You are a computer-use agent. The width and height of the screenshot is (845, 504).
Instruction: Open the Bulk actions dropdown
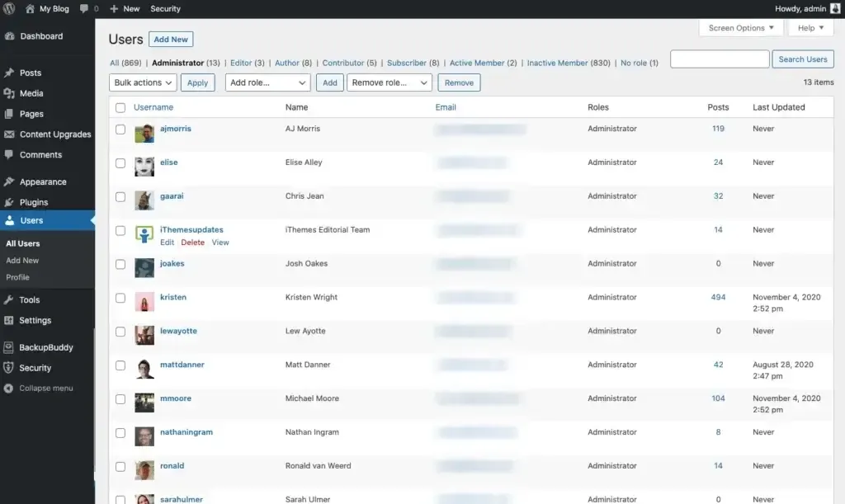pos(143,82)
